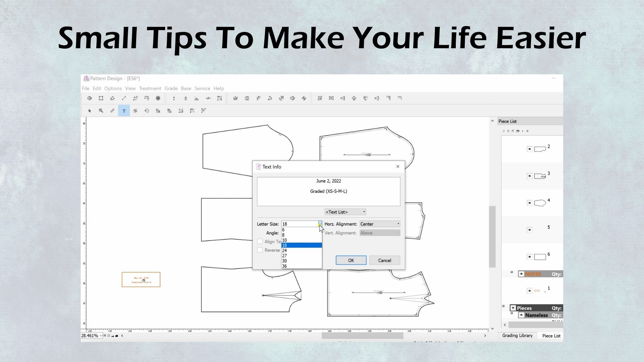This screenshot has height=362, width=644.
Task: Click the horizontal scrollbar thumb under canvas
Action: coord(362,336)
